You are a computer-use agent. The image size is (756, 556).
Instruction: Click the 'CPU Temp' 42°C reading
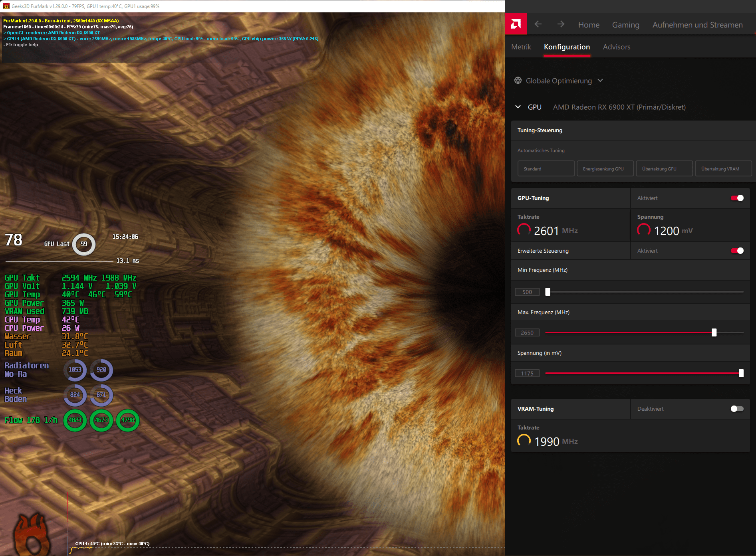(42, 320)
